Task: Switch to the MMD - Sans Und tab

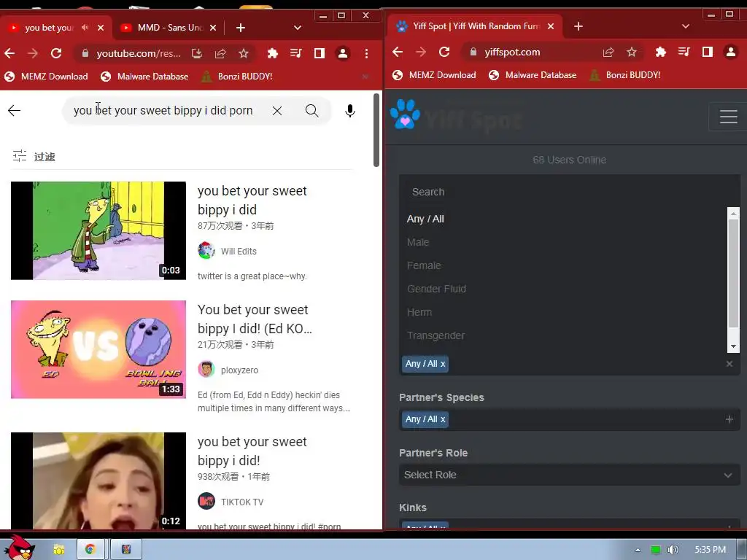Action: coord(163,28)
